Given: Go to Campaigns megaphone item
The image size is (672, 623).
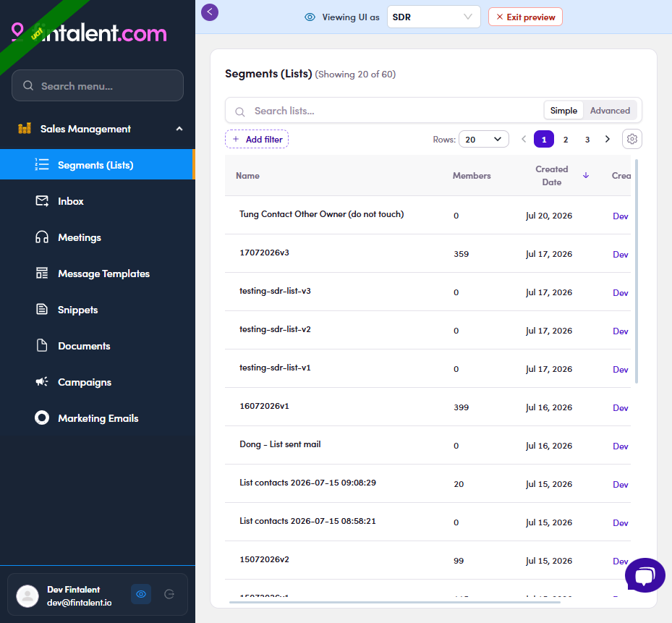Looking at the screenshot, I should pyautogui.click(x=98, y=382).
